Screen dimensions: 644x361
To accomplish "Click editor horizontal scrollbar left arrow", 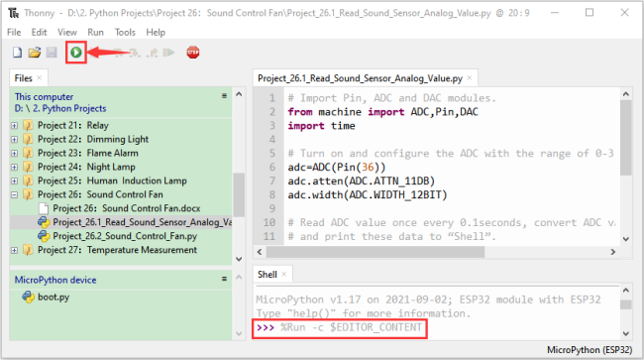I will pyautogui.click(x=260, y=252).
